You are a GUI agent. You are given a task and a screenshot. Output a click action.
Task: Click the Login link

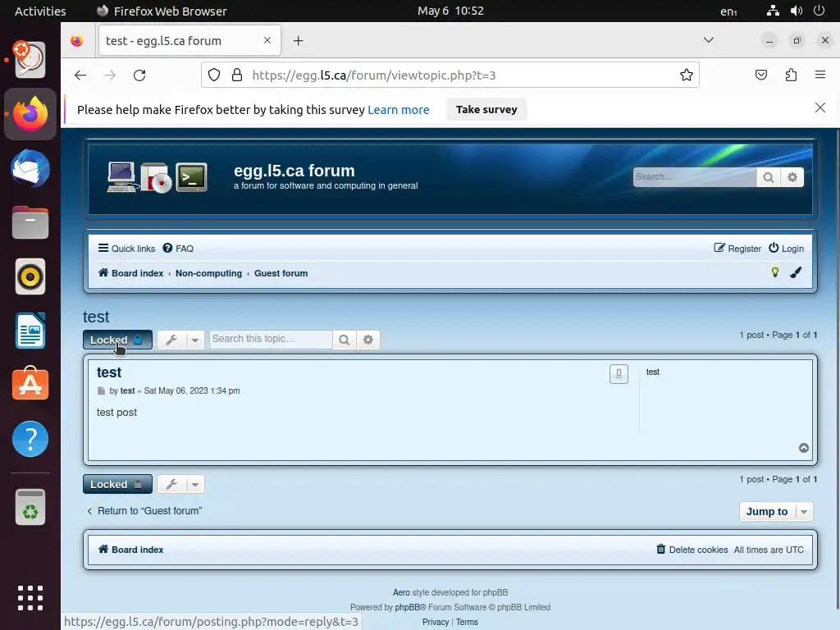click(x=786, y=249)
